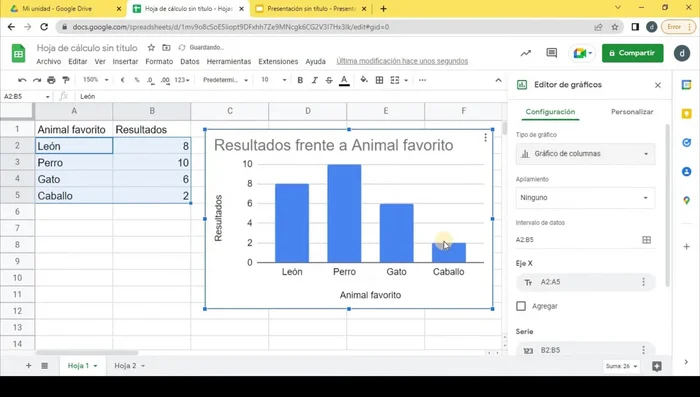Screen dimensions: 700x397
Task: Add a new sheet with plus button
Action: 29,366
